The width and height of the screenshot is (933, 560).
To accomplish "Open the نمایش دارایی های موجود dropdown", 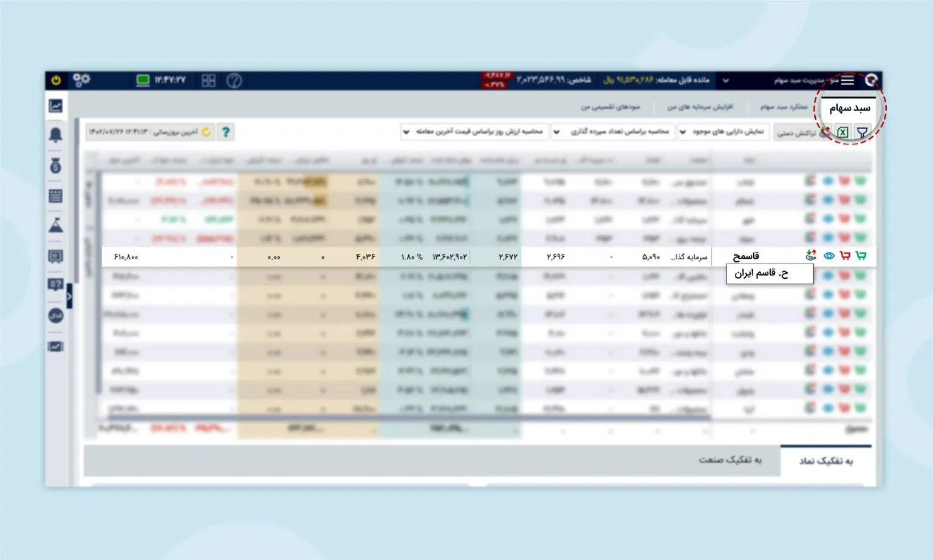I will pos(723,132).
